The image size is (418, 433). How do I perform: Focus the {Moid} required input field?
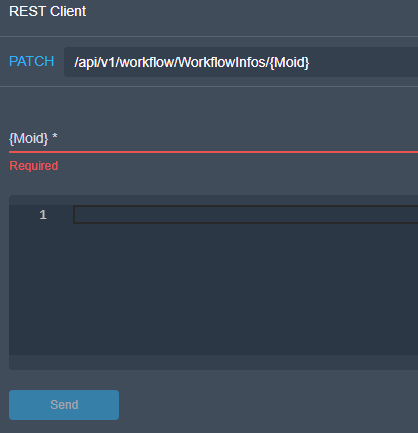pyautogui.click(x=213, y=139)
